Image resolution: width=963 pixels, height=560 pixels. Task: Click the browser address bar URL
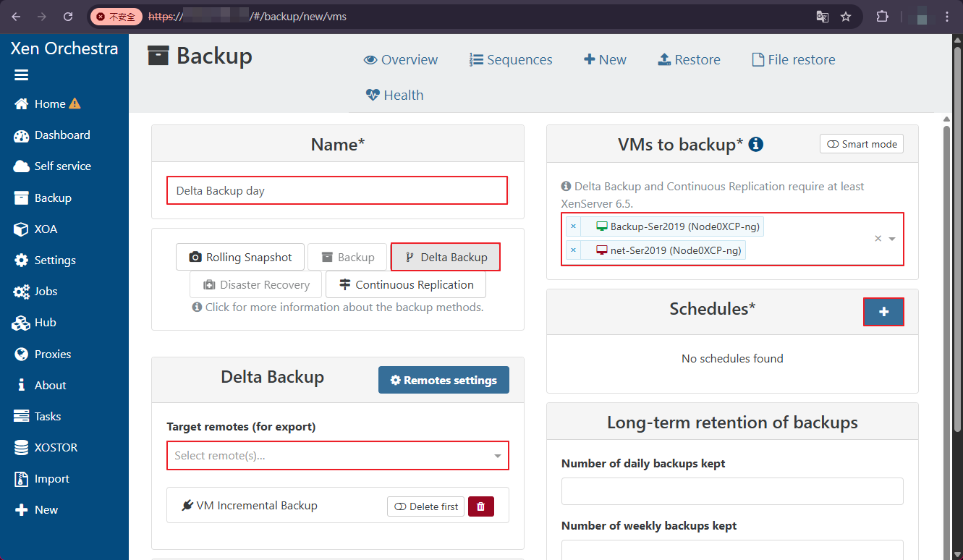point(247,16)
